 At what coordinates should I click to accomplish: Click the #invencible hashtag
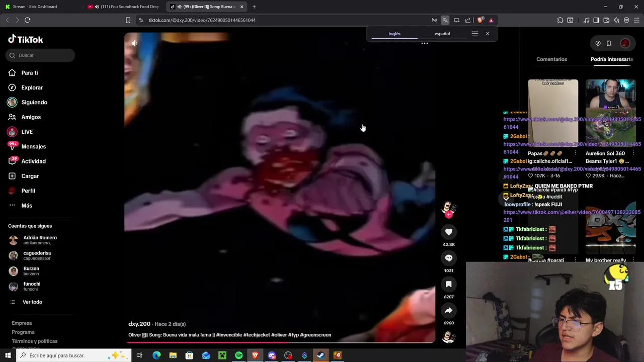tap(229, 335)
